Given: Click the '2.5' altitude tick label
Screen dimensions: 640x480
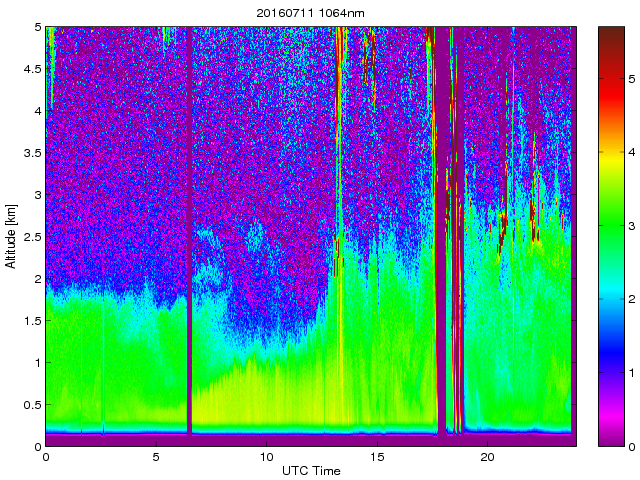Looking at the screenshot, I should pos(33,237).
